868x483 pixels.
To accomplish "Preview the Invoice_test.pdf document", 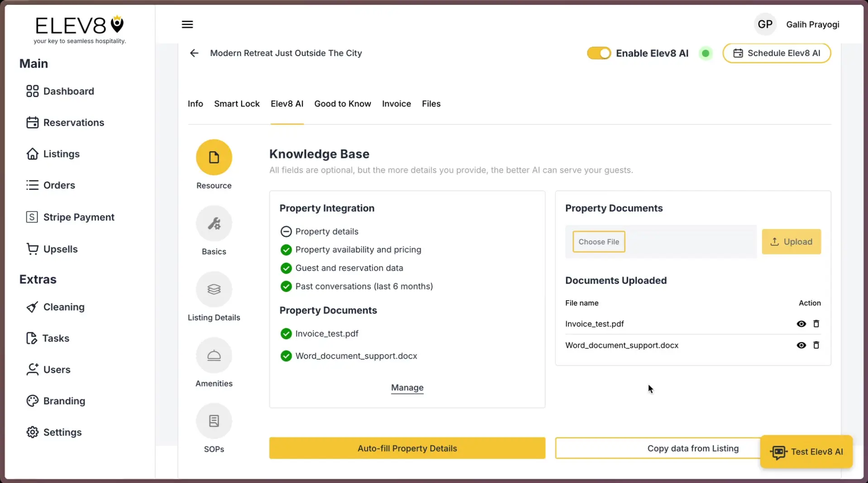I will pos(801,324).
